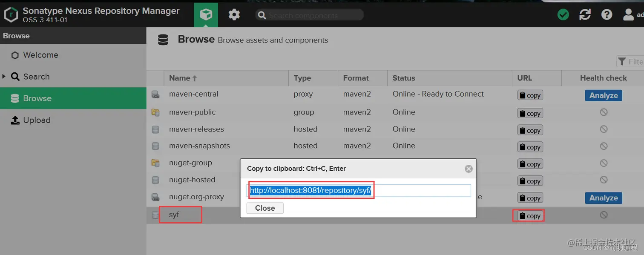Click the Close button in dialog
This screenshot has height=255, width=644.
pyautogui.click(x=265, y=208)
